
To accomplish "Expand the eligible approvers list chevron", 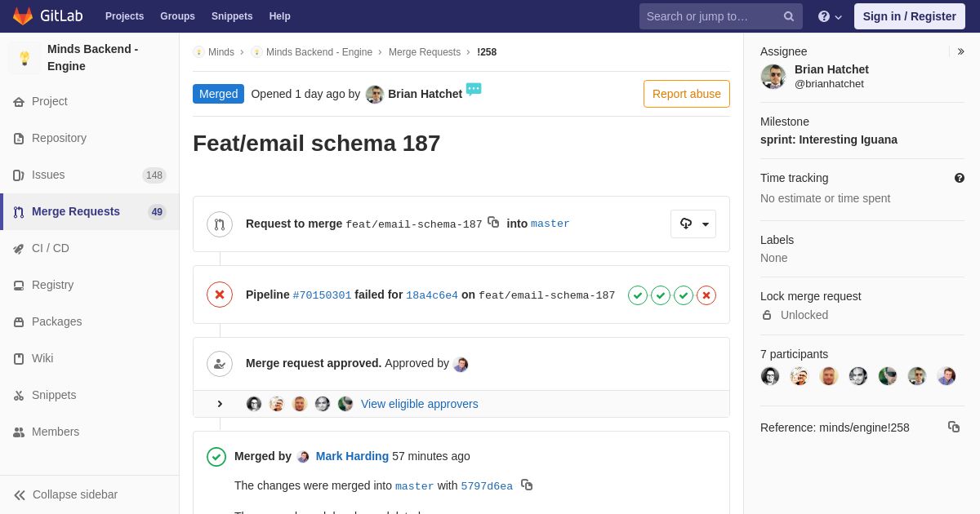I will point(220,404).
